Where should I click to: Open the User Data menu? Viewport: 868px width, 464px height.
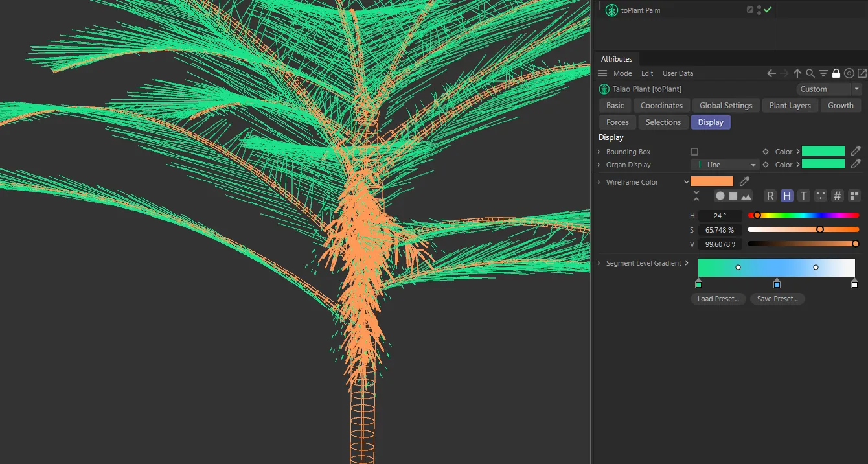point(678,73)
